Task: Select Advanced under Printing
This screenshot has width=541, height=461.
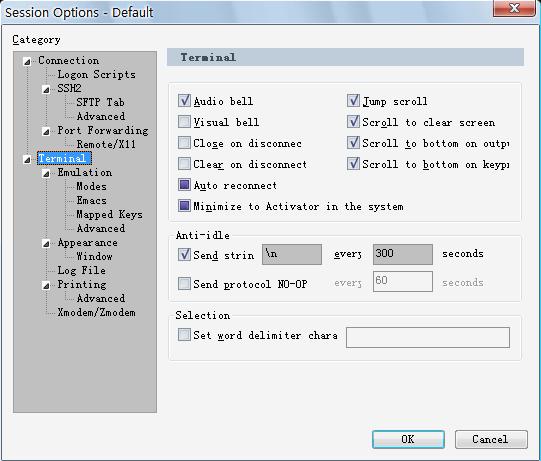Action: tap(101, 298)
